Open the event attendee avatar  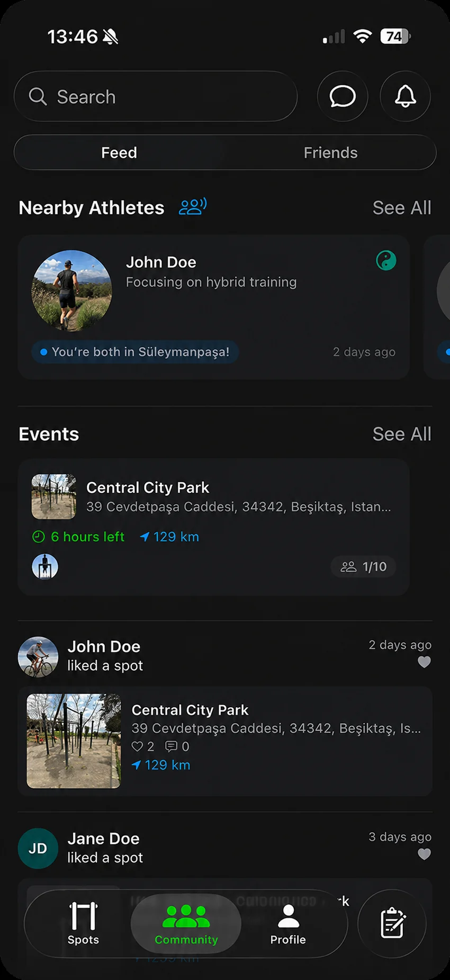tap(45, 567)
